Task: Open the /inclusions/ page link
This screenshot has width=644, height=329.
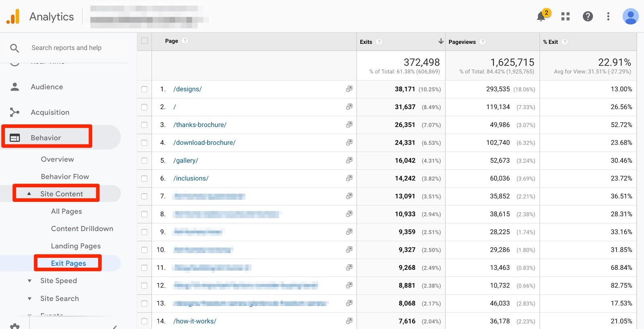Action: click(191, 178)
